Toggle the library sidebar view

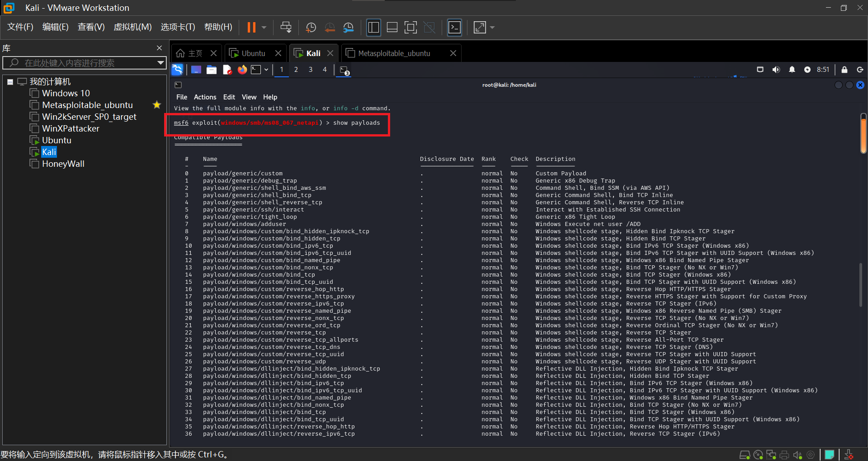(373, 28)
